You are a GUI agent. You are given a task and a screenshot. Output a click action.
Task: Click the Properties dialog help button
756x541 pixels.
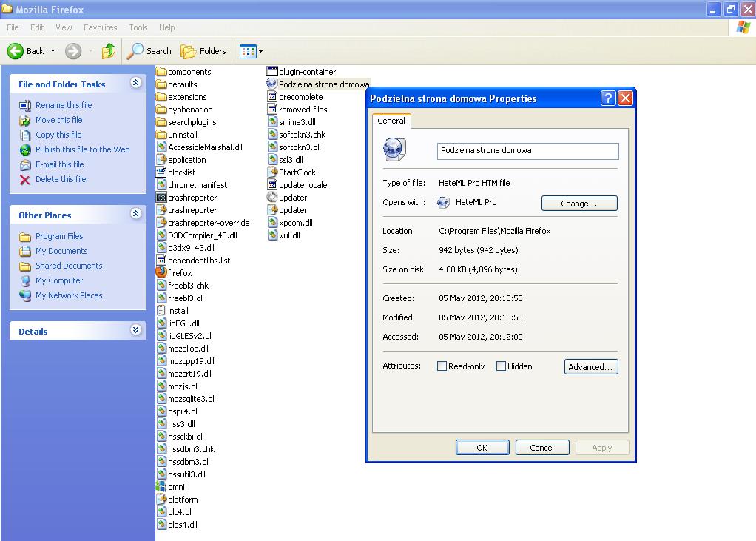(608, 98)
